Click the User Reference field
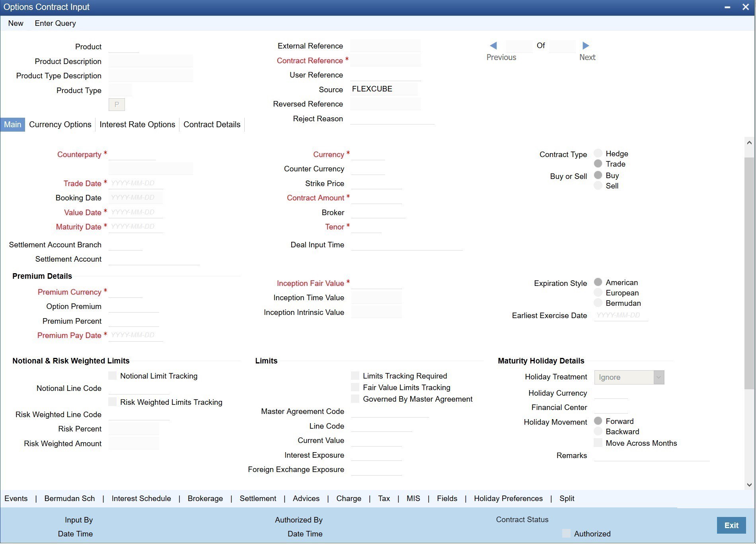This screenshot has height=544, width=756. click(x=386, y=74)
